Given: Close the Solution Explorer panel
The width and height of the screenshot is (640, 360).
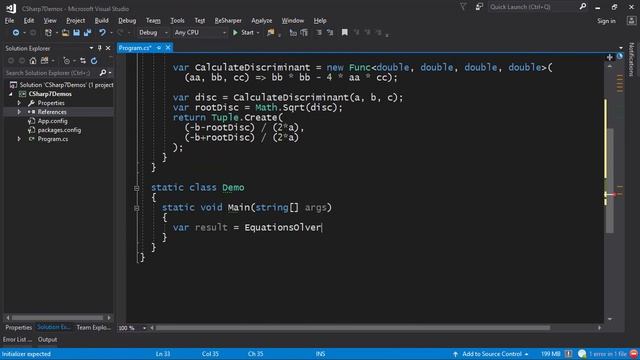Looking at the screenshot, I should pyautogui.click(x=108, y=48).
